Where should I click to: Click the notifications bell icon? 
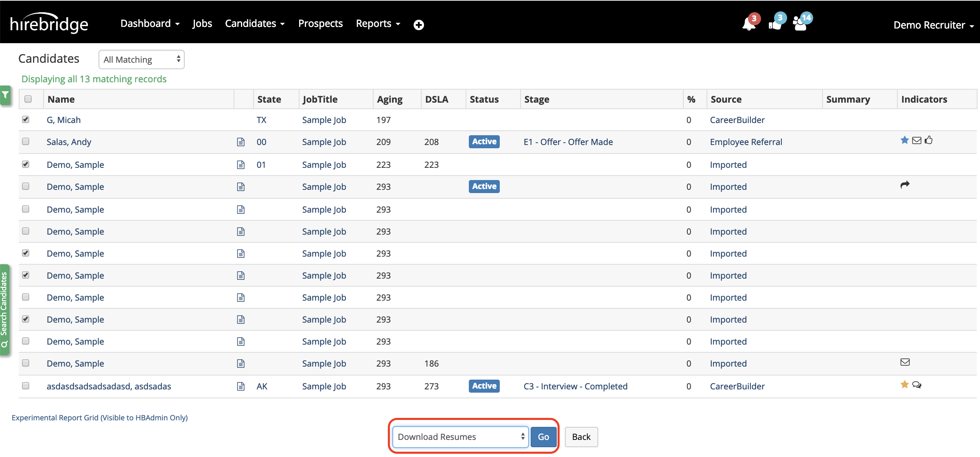point(748,24)
